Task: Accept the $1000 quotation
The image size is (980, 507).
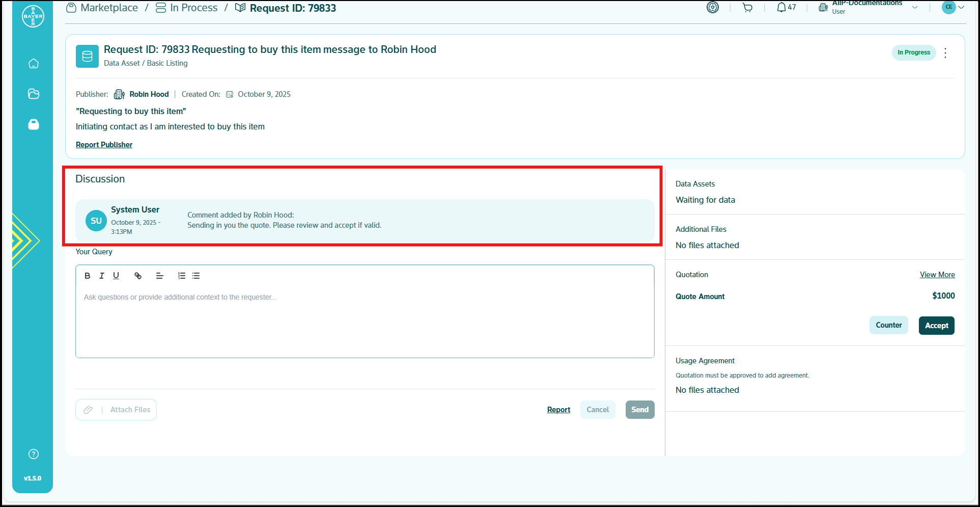Action: (936, 326)
